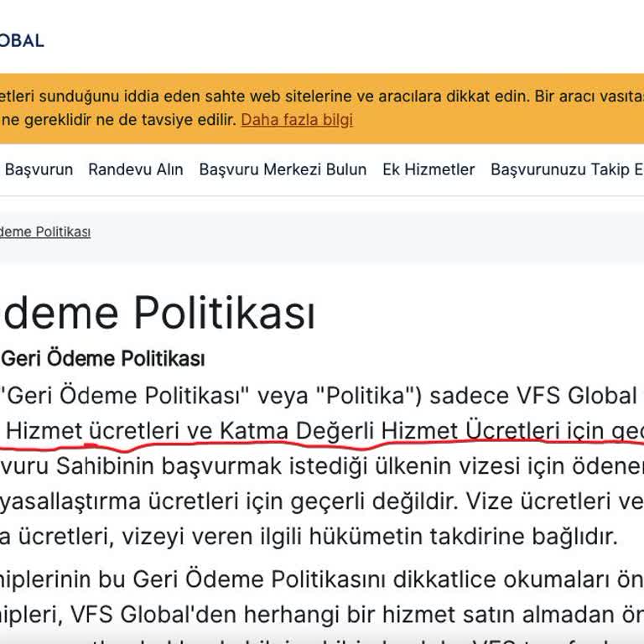Click the text 'vizeyi veren ilgili hükümetin takdirine bağlıdır'

[x=370, y=536]
